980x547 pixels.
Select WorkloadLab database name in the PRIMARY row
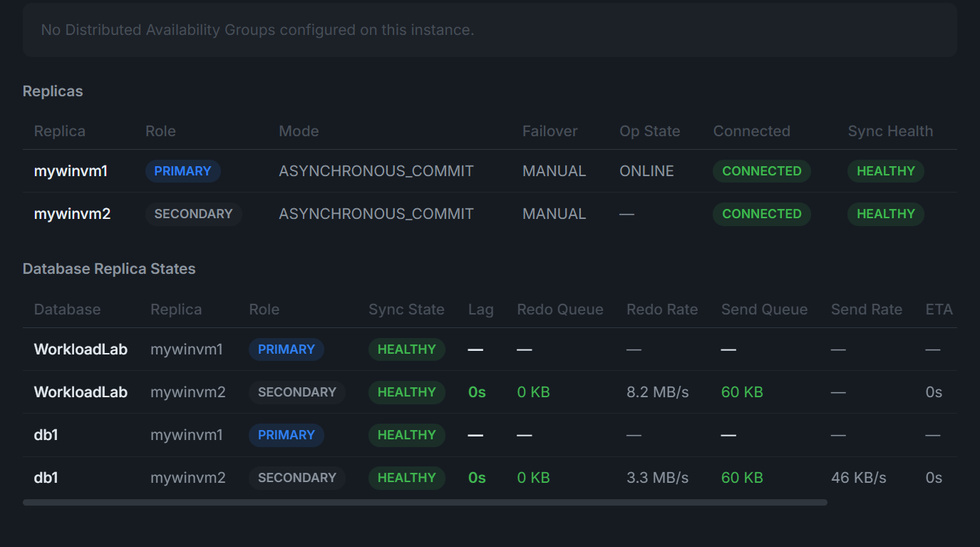tap(81, 349)
